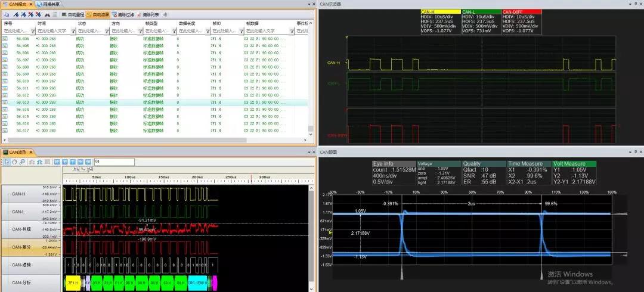Close the CAN波形 tab with its X
This screenshot has width=644, height=292.
point(31,153)
